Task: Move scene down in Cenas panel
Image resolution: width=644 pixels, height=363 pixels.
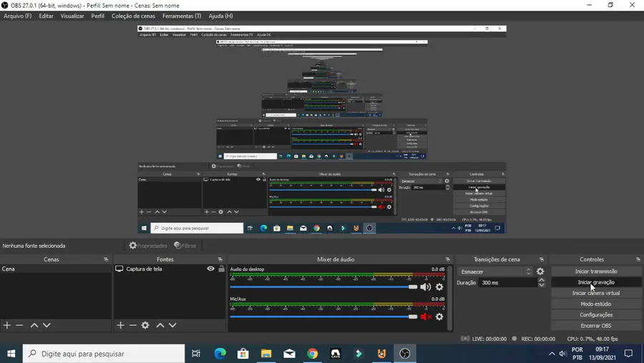Action: [47, 325]
